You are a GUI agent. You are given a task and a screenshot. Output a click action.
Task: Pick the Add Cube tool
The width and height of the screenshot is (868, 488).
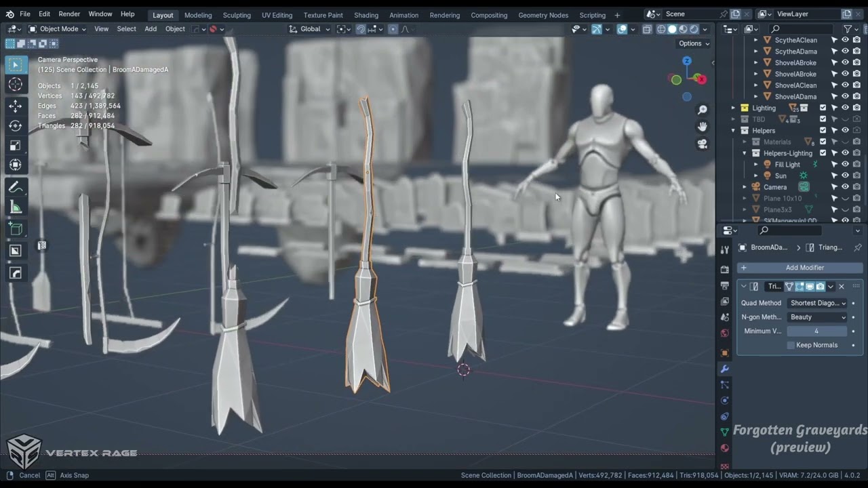coord(15,229)
